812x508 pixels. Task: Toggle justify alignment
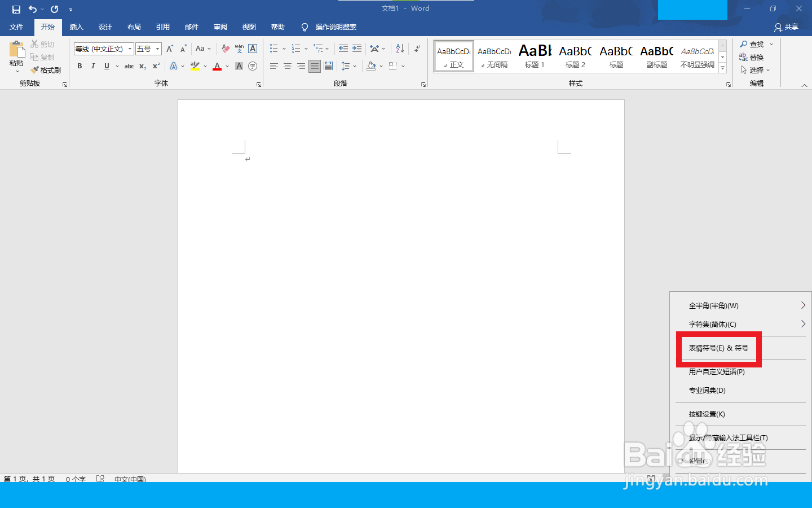tap(315, 66)
